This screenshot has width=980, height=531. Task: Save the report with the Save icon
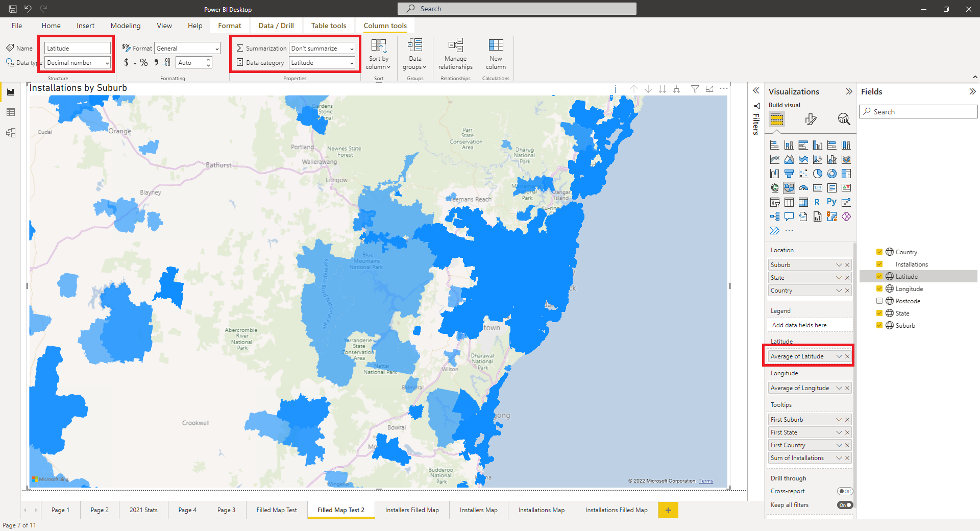13,9
